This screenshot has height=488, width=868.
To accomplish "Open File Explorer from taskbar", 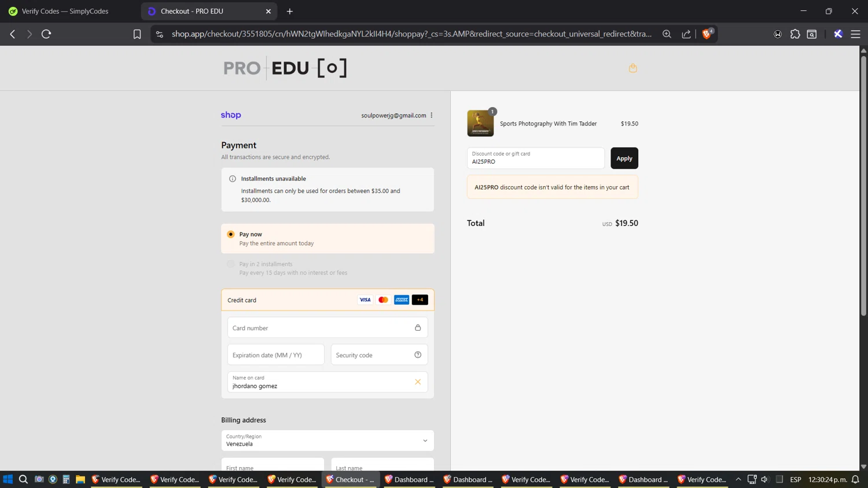I will pos(80,479).
